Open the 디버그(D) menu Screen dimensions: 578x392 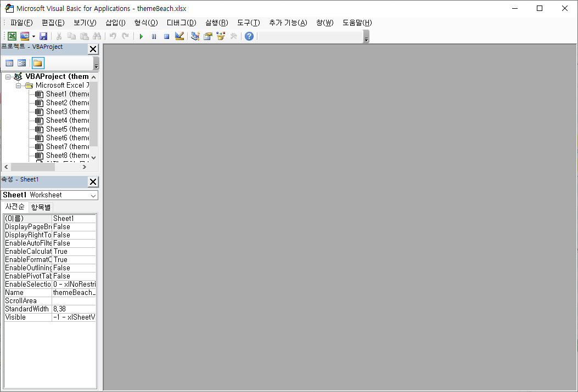click(x=181, y=23)
